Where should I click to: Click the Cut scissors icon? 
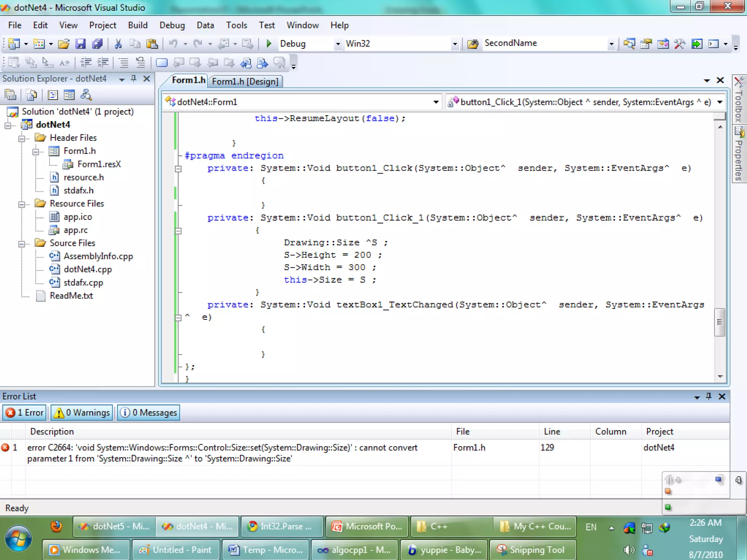[x=118, y=44]
